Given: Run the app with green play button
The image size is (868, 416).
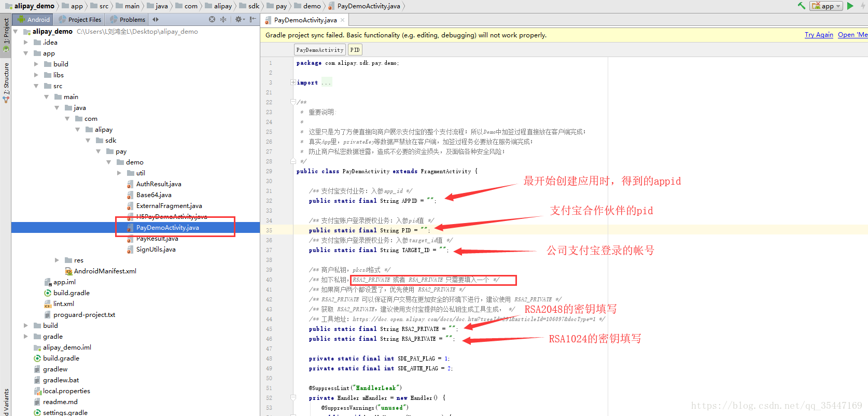Looking at the screenshot, I should [x=850, y=6].
